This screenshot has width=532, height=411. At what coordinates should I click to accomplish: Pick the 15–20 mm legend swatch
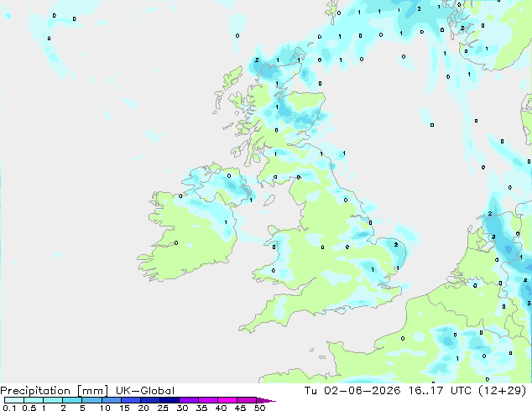point(130,400)
